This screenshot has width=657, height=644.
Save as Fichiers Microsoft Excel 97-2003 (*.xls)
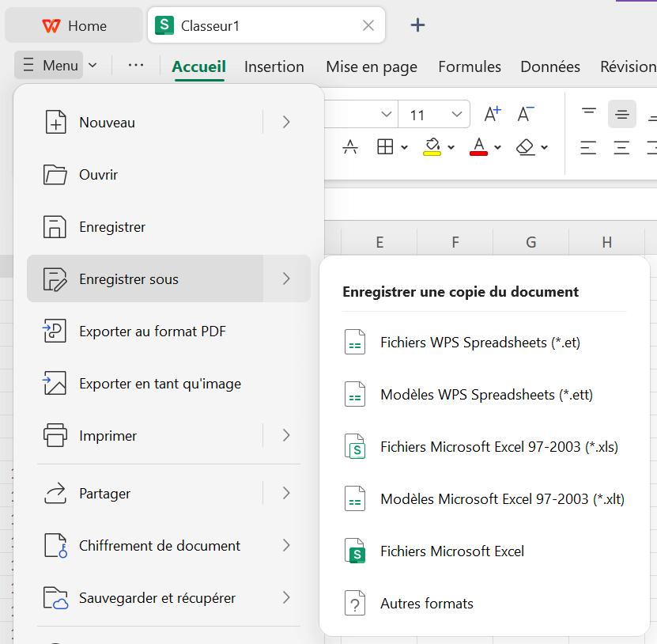pos(499,447)
